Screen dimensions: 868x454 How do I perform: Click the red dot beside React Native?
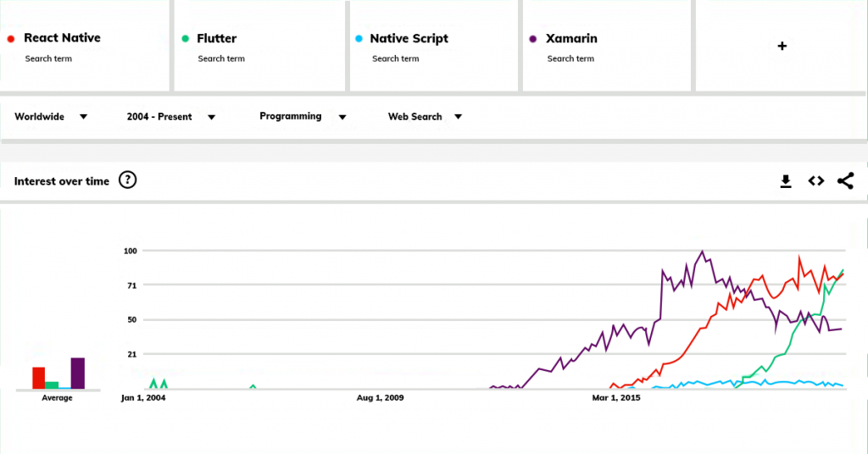click(10, 39)
